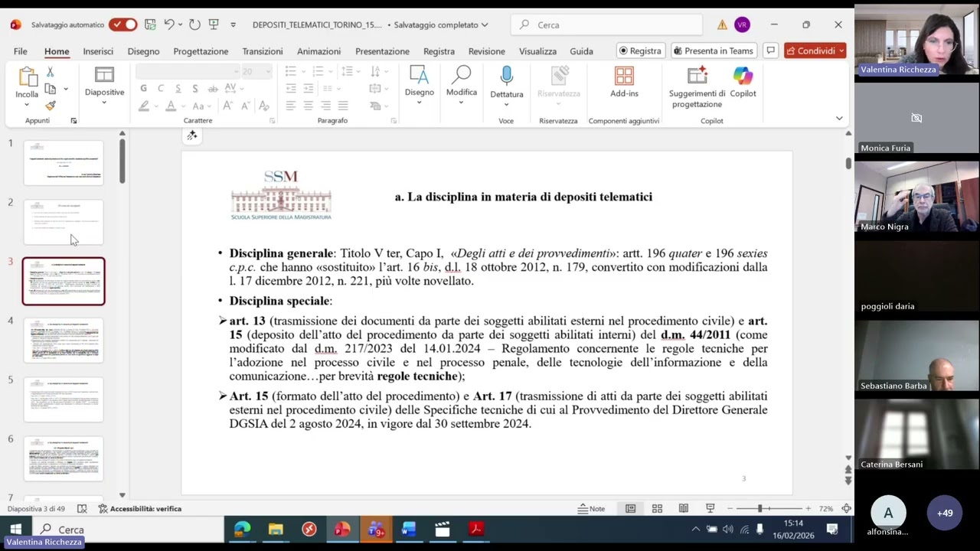
Task: Toggle italic C formatting
Action: 160,89
